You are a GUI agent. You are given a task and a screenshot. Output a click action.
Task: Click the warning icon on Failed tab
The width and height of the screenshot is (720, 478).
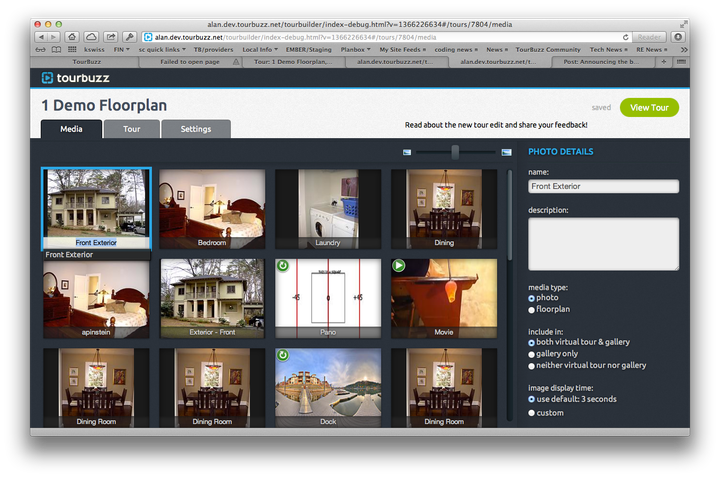click(x=236, y=62)
